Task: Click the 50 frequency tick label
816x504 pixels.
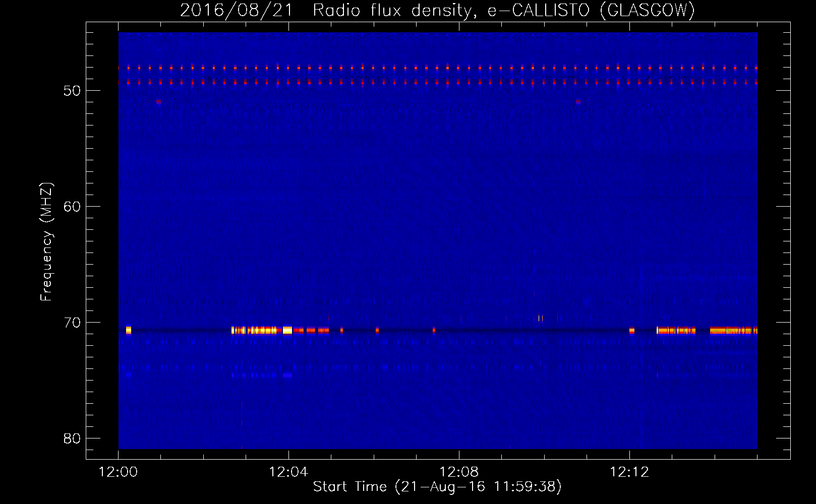Action: [x=72, y=91]
